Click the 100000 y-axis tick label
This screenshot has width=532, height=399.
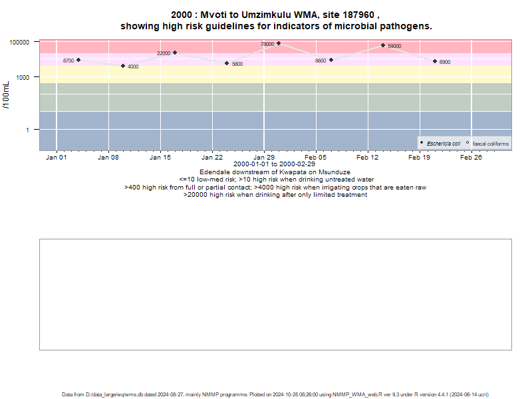pos(19,43)
